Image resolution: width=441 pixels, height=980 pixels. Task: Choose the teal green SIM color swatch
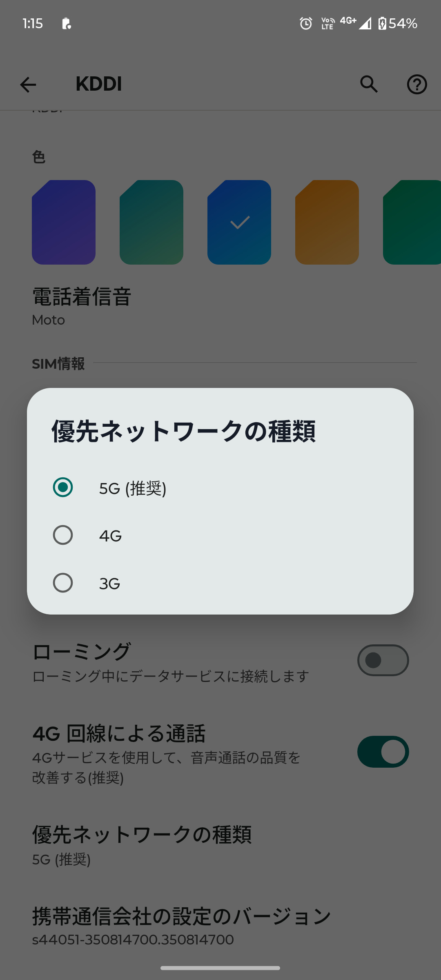point(151,222)
